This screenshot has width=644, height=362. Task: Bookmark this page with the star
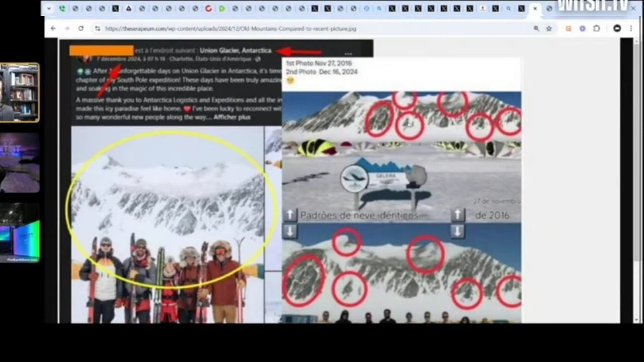click(549, 29)
